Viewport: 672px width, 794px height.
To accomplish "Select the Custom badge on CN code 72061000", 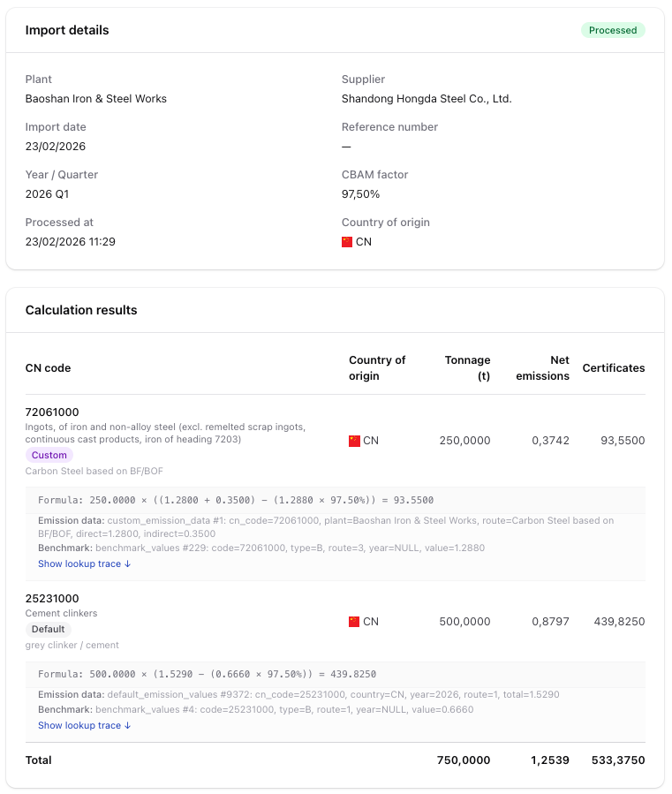I will pyautogui.click(x=49, y=454).
